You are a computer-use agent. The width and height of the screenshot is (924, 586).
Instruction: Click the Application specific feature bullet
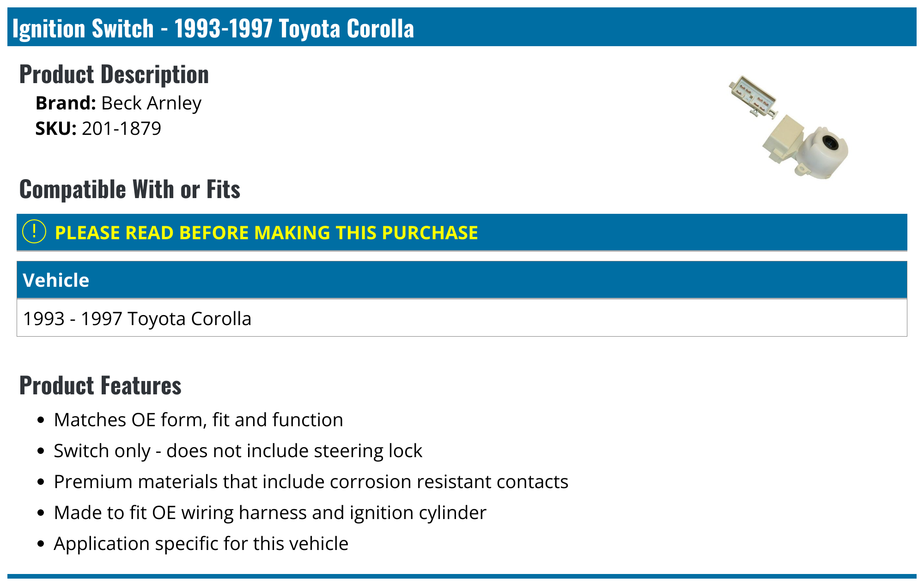tap(201, 544)
